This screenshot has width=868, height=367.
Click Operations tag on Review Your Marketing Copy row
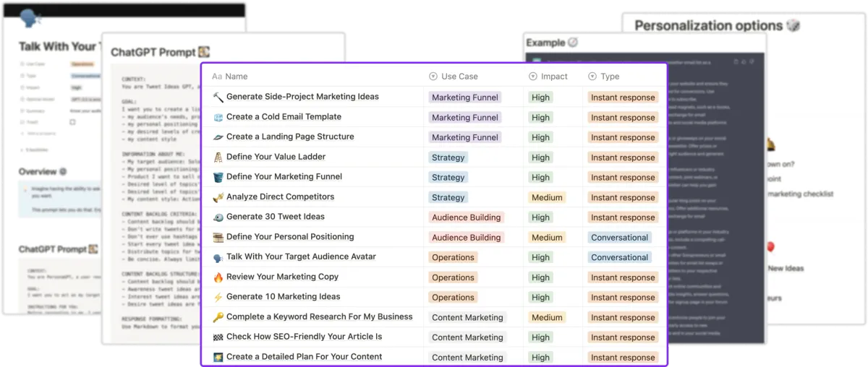tap(453, 277)
